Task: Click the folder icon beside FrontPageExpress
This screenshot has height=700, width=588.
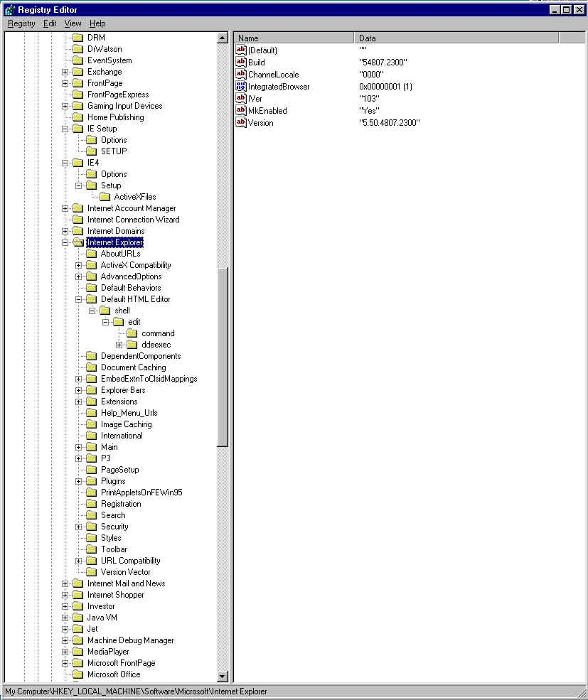Action: (78, 95)
